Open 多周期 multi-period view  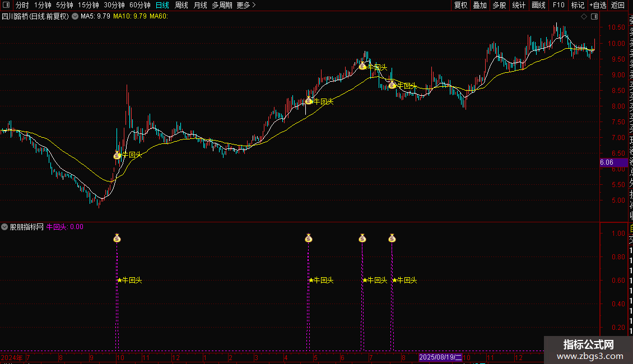(222, 5)
